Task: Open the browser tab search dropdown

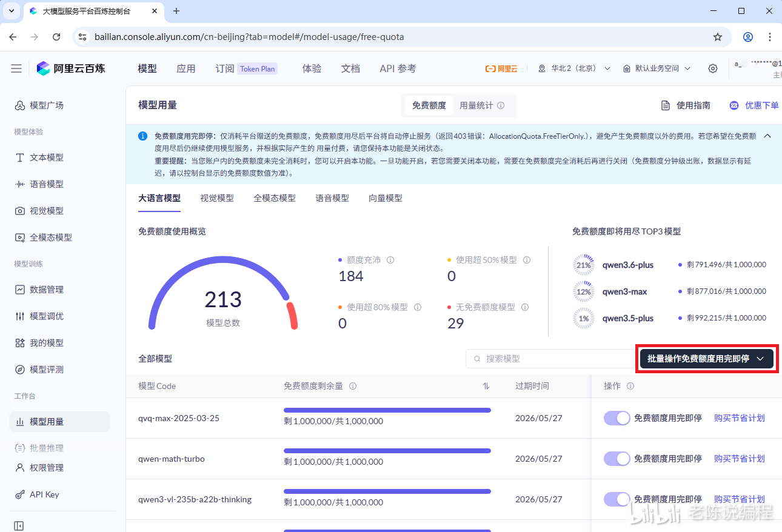Action: point(11,11)
